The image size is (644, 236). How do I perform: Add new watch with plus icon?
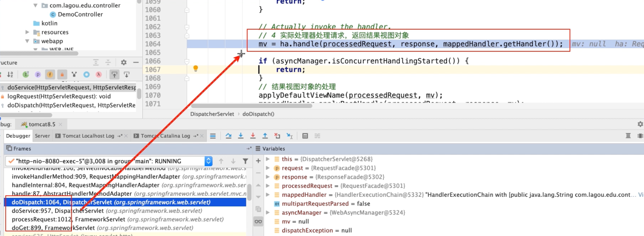pyautogui.click(x=259, y=161)
